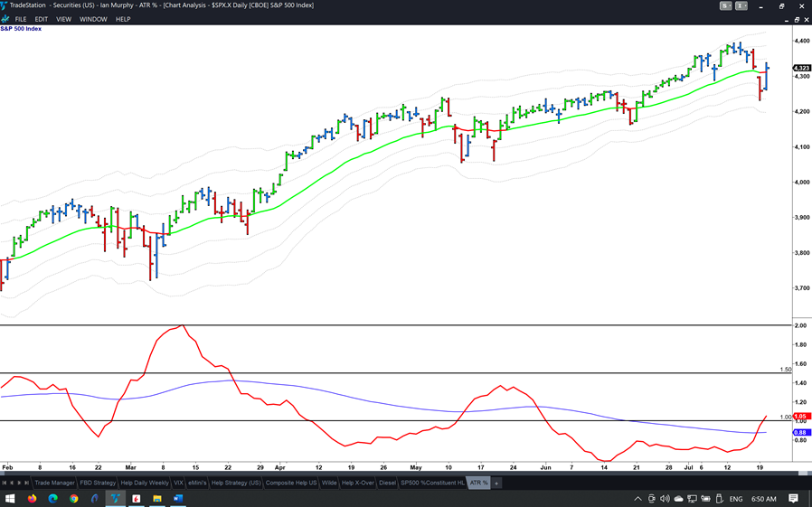Viewport: 812px width, 507px height.
Task: Add a new workspace with plus button
Action: 496,483
